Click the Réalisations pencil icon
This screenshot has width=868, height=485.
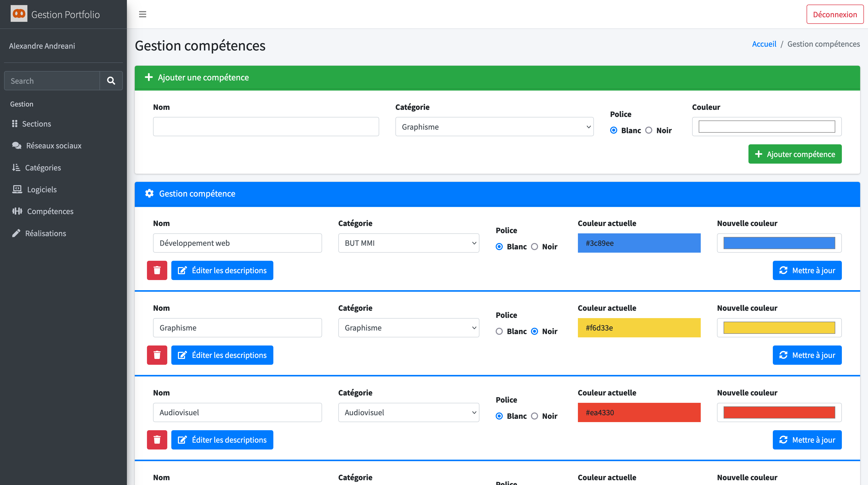point(16,233)
